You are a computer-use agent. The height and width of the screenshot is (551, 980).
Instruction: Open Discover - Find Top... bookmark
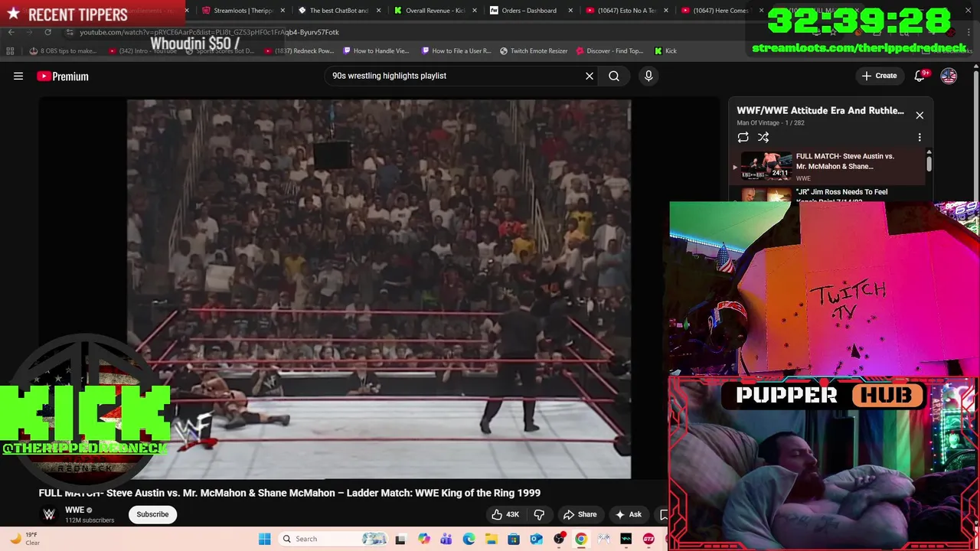tap(609, 51)
